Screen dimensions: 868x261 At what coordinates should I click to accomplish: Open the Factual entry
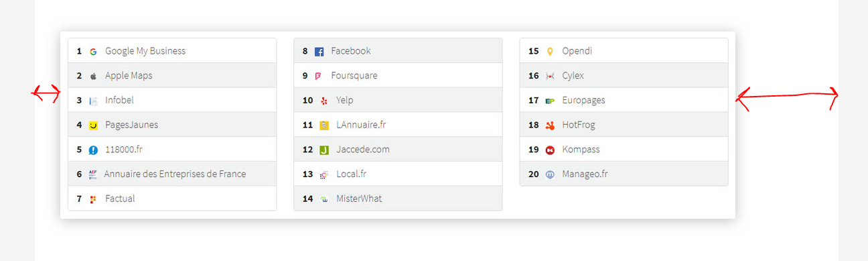(172, 199)
